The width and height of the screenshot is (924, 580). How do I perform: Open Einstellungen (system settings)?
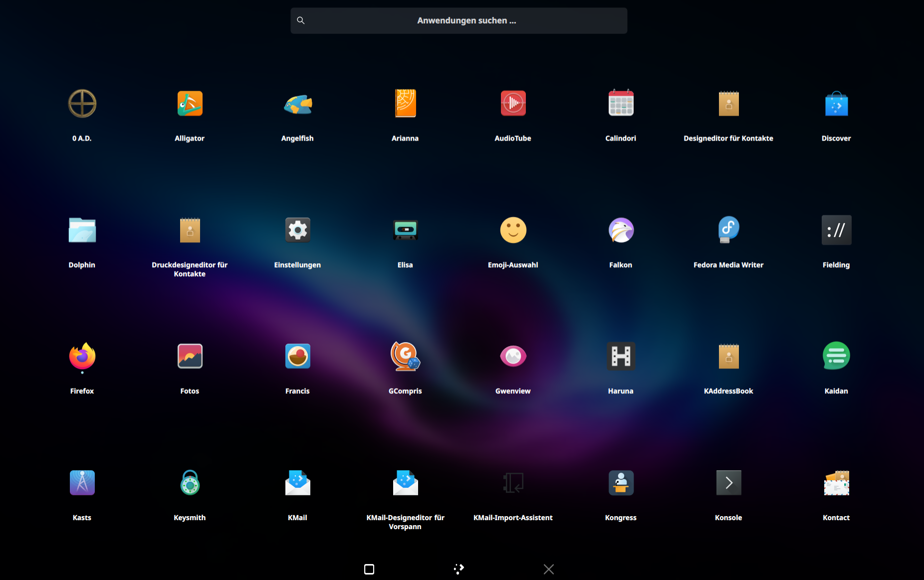tap(298, 230)
